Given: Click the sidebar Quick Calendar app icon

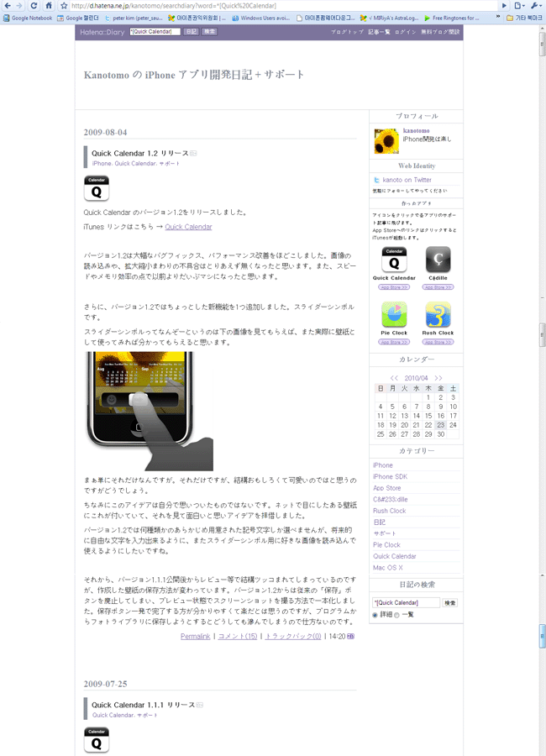Looking at the screenshot, I should [394, 260].
